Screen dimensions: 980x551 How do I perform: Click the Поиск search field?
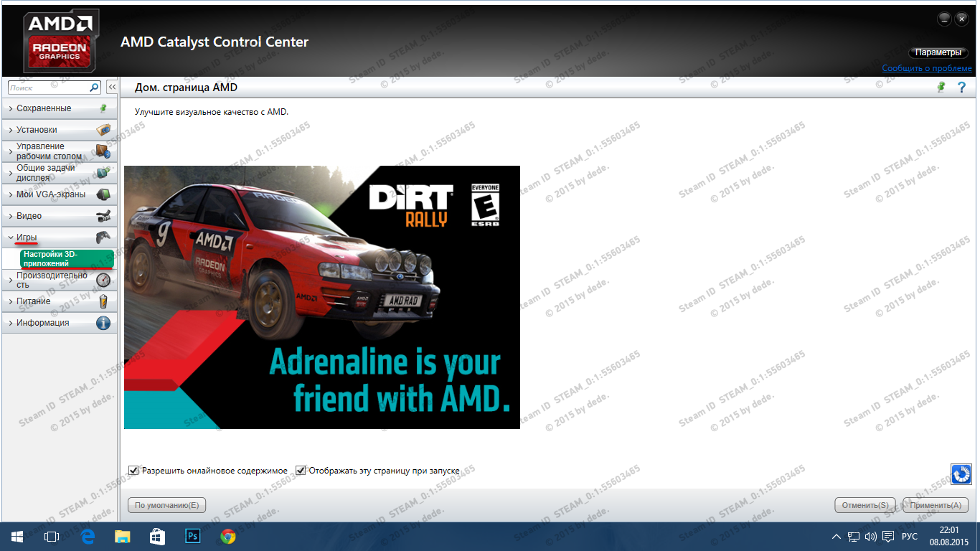(49, 88)
